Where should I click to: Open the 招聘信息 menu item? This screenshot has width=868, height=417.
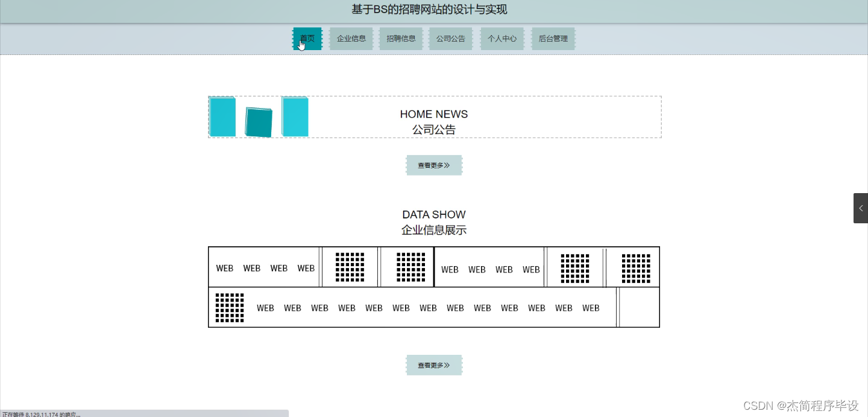401,38
